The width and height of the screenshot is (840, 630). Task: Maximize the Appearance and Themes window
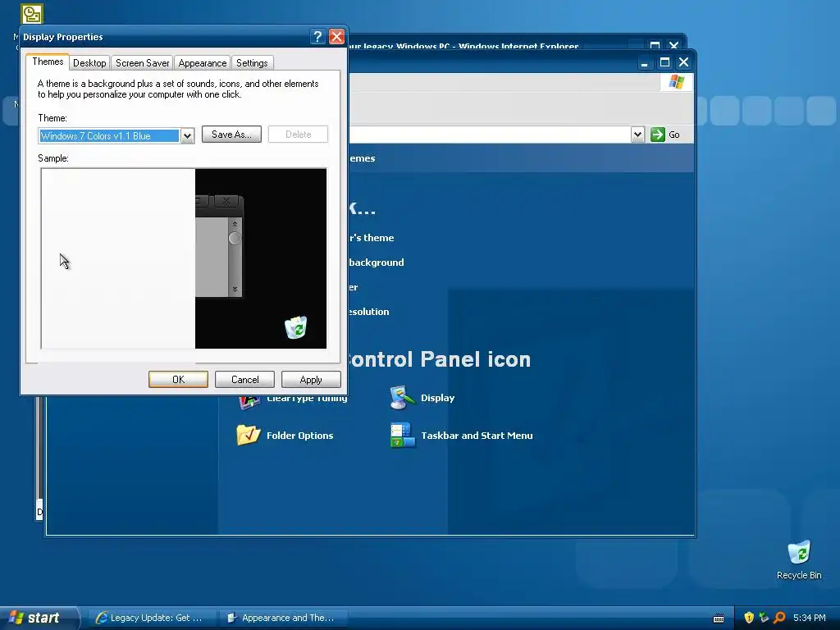[x=664, y=62]
